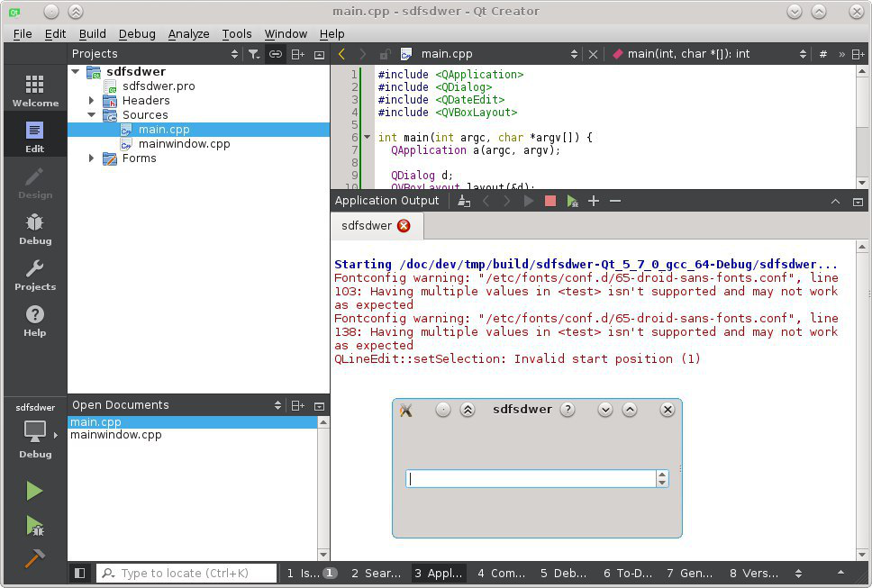Click What's This help button in sdfsdwer dialog
The image size is (872, 588).
tap(568, 410)
